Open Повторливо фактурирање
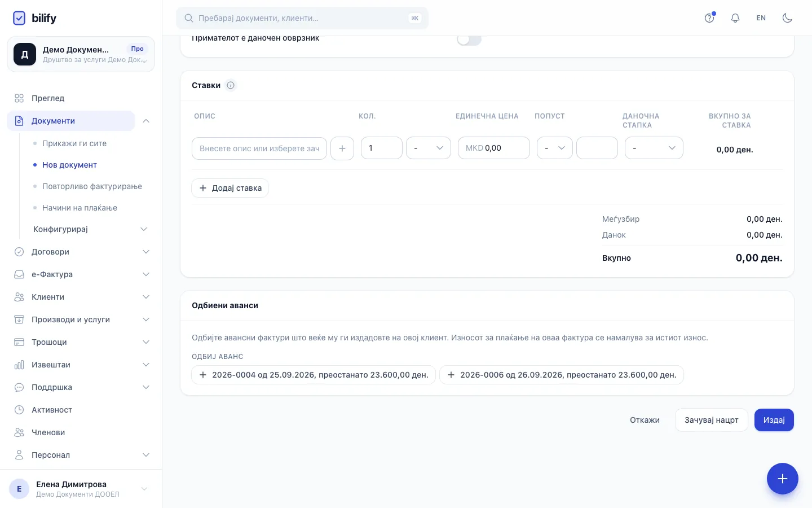This screenshot has width=812, height=508. tap(92, 186)
